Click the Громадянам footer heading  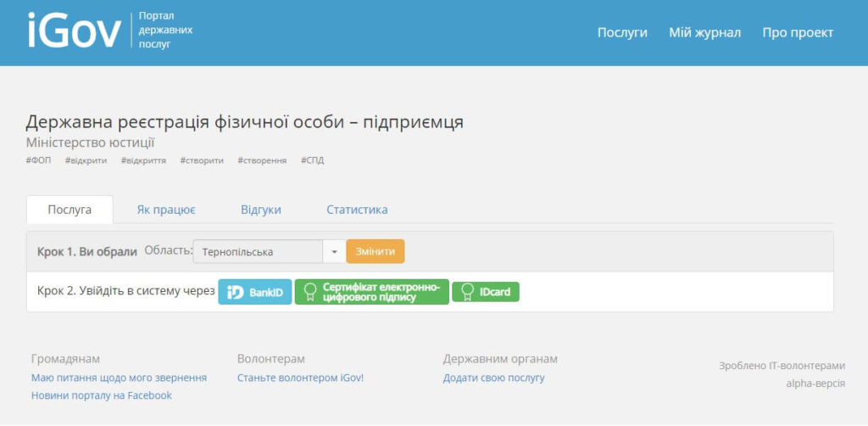point(66,359)
